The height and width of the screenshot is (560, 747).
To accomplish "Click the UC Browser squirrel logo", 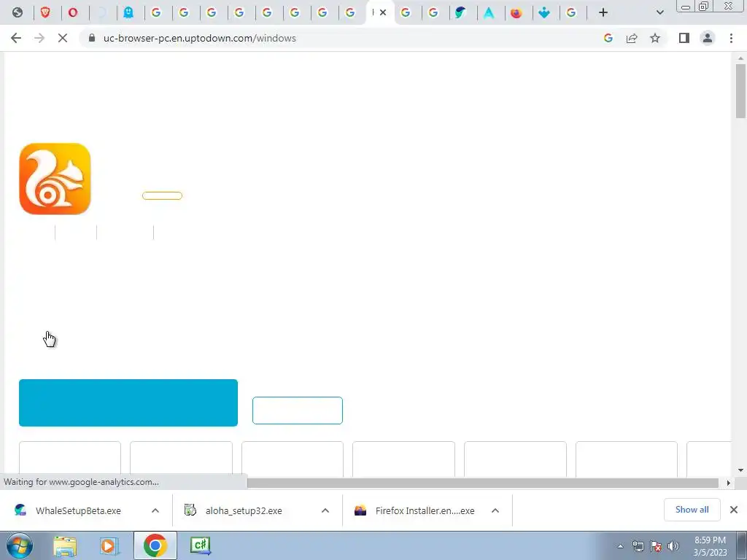I will [55, 179].
